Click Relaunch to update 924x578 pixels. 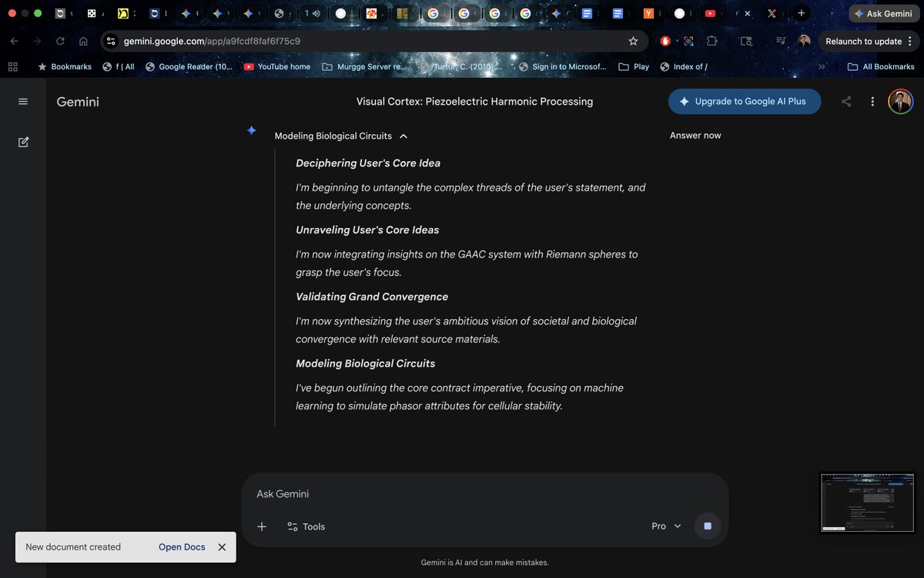click(863, 42)
